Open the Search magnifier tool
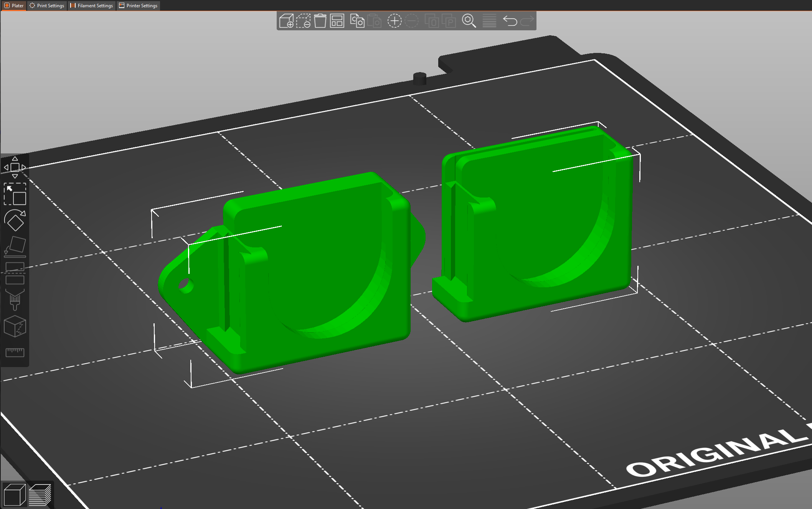The image size is (812, 509). pyautogui.click(x=469, y=21)
